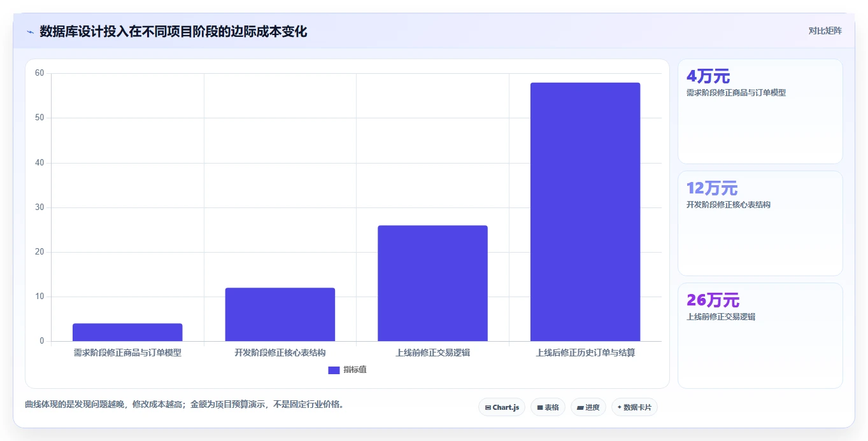
Task: Click the bar for 上线后修正历史订单与结算
Action: click(x=585, y=212)
